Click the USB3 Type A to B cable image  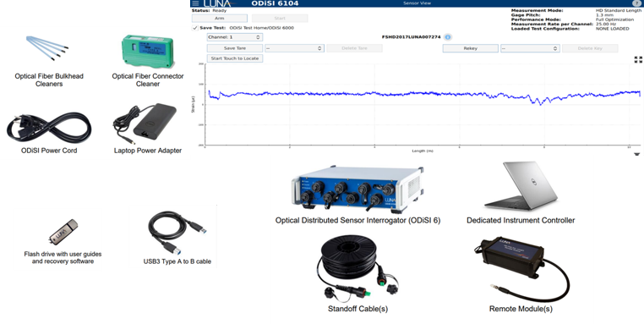click(x=177, y=233)
